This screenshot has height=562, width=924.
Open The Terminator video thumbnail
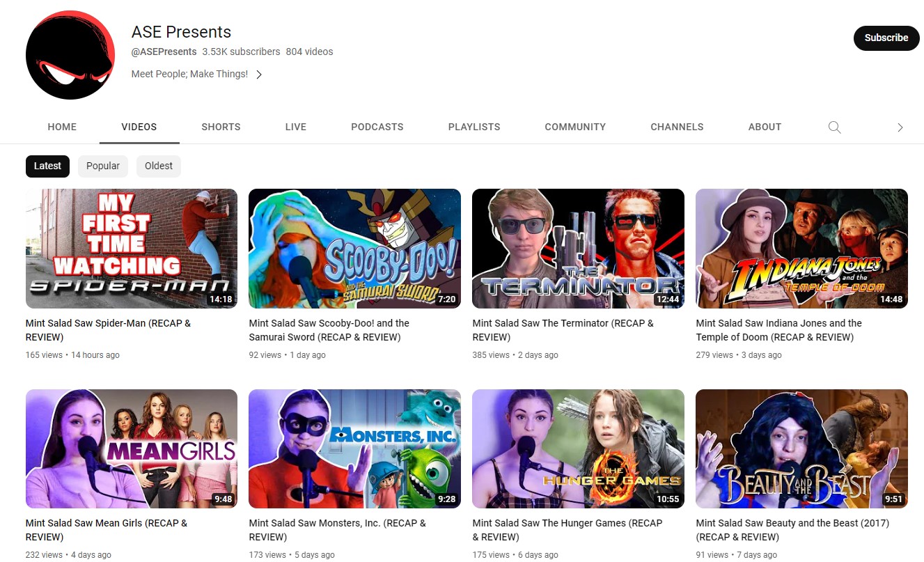pyautogui.click(x=578, y=249)
